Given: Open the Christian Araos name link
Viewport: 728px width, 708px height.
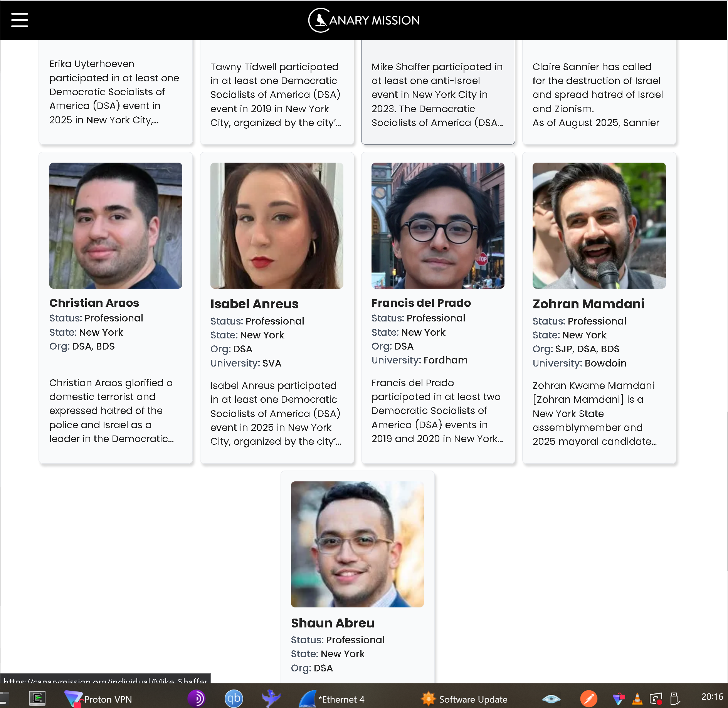Looking at the screenshot, I should pos(94,303).
